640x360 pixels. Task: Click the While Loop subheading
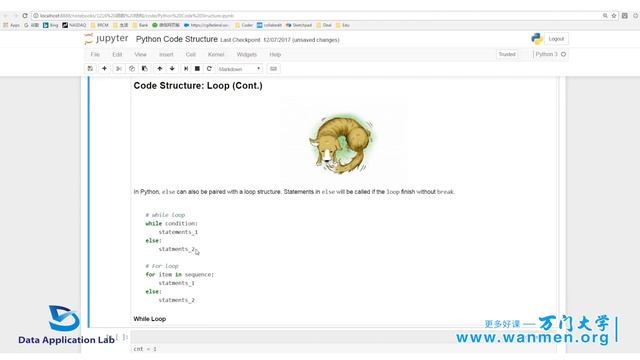(149, 319)
